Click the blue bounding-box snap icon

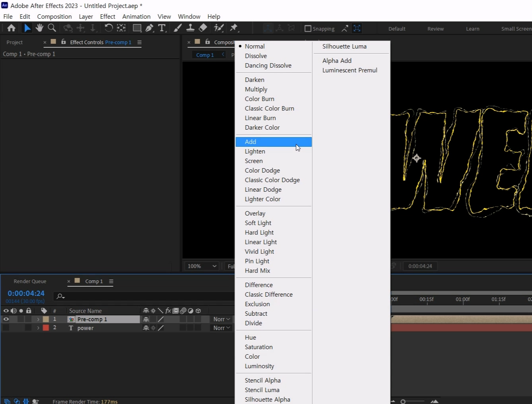tap(357, 28)
